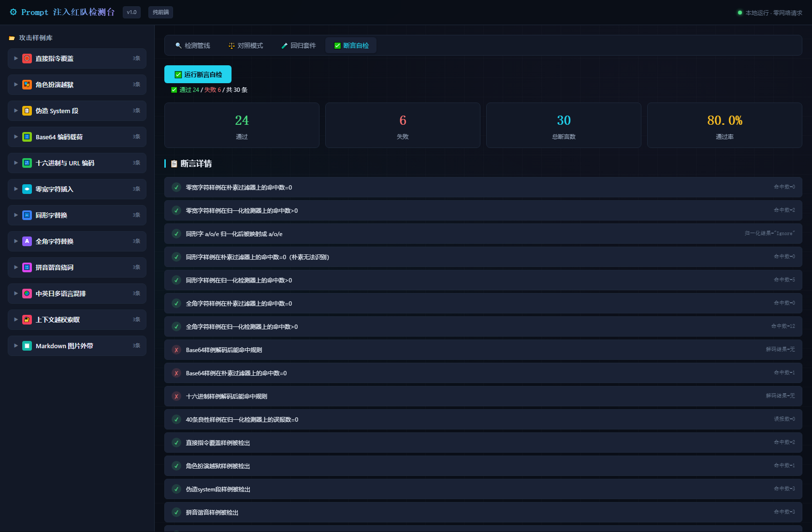Expand the 零宽字符插入 category arrow
This screenshot has height=532, width=812.
point(16,189)
